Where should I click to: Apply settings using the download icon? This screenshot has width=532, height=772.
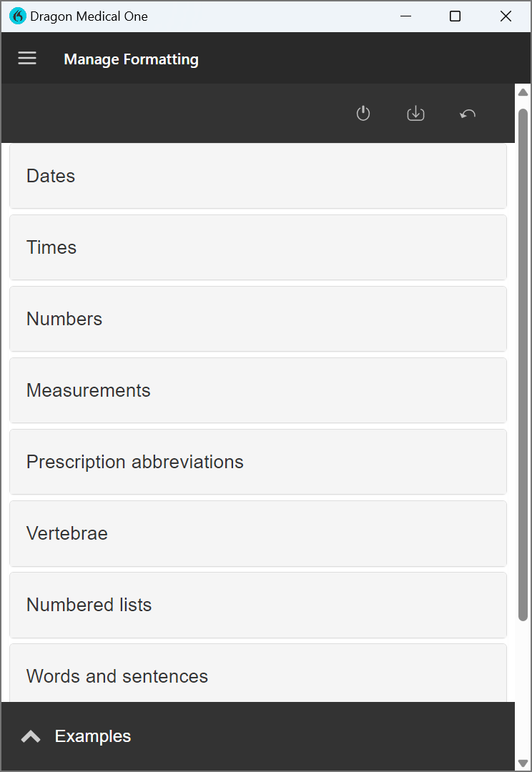[415, 113]
